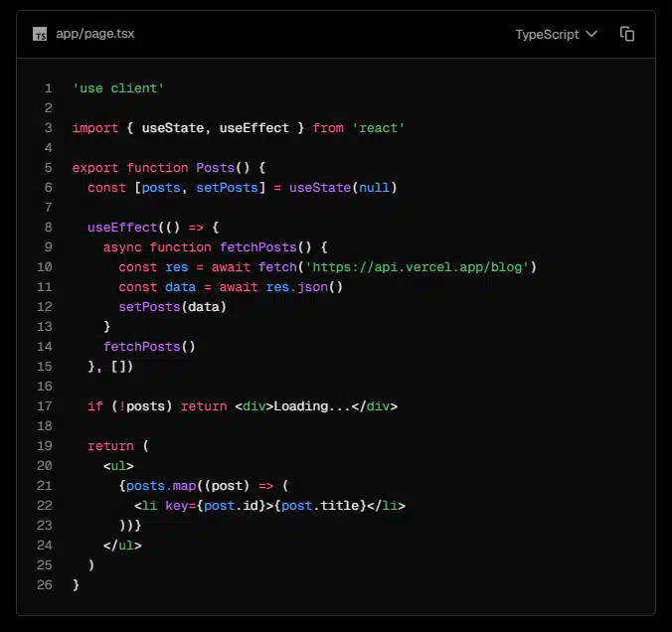
Task: Click the Posts function name on line 5
Action: coord(215,168)
